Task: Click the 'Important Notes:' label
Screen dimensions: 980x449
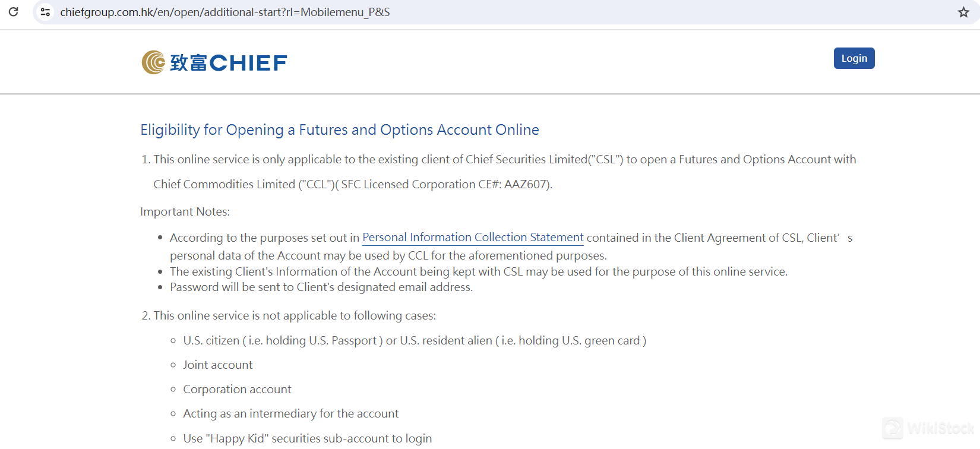Action: coord(185,211)
